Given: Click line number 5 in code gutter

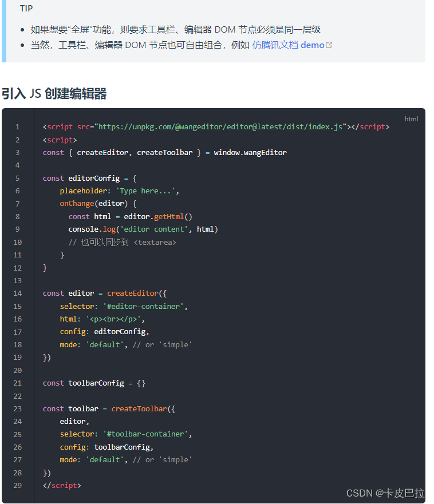Looking at the screenshot, I should click(x=17, y=178).
